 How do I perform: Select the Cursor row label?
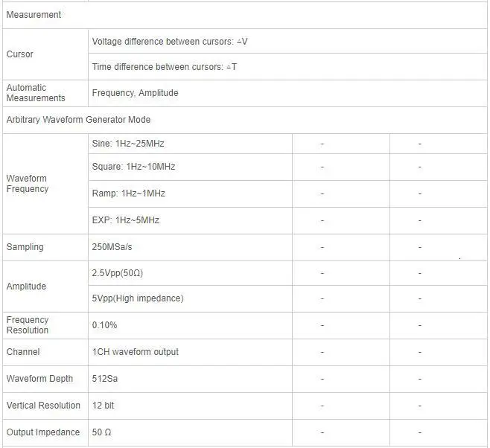[19, 54]
